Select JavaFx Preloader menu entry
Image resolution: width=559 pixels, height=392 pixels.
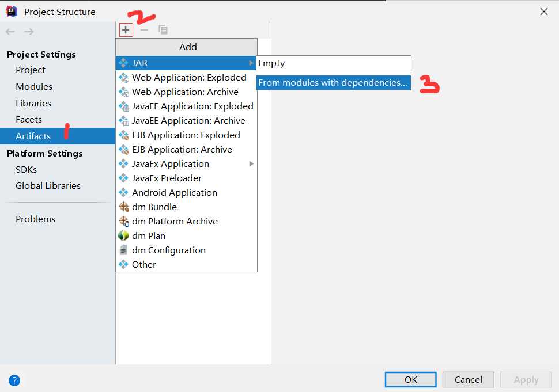[186, 178]
